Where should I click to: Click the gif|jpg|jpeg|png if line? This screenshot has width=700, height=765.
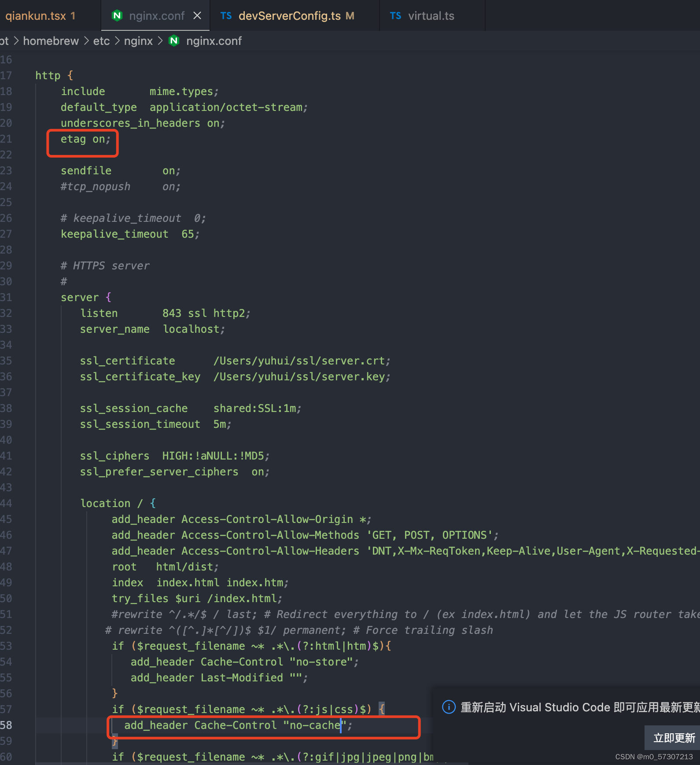273,757
